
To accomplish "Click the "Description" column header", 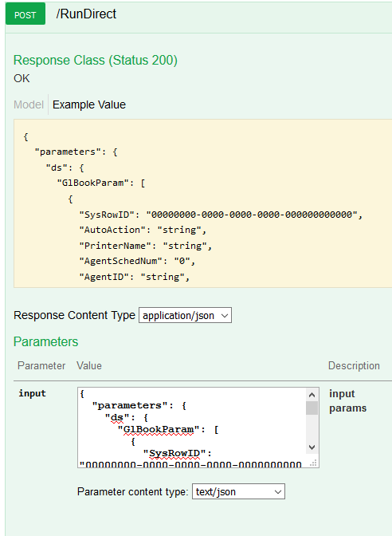I will tap(354, 366).
